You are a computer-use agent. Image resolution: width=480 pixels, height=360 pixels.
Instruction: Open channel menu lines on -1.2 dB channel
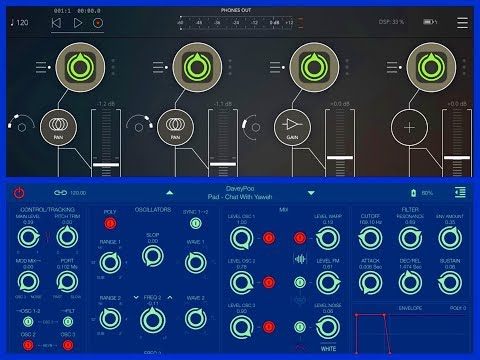point(43,67)
